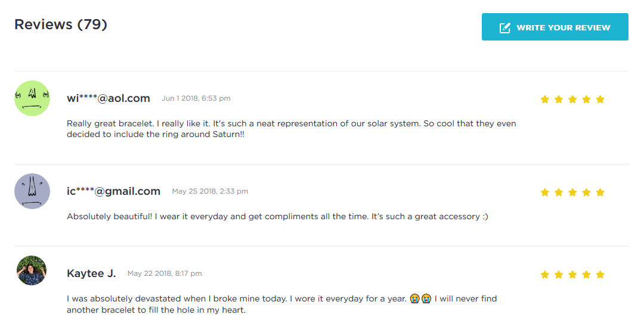
Task: Select reviewer name wi****@aol.com
Action: (x=109, y=98)
